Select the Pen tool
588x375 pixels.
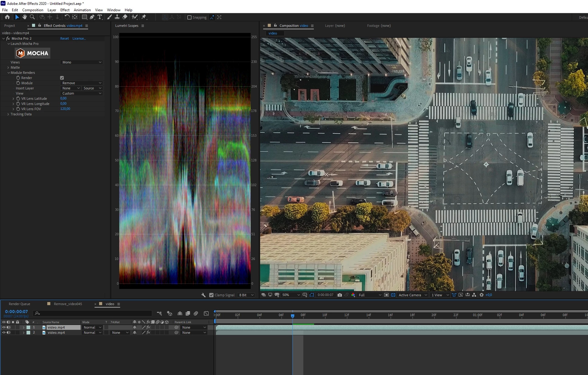click(x=92, y=17)
